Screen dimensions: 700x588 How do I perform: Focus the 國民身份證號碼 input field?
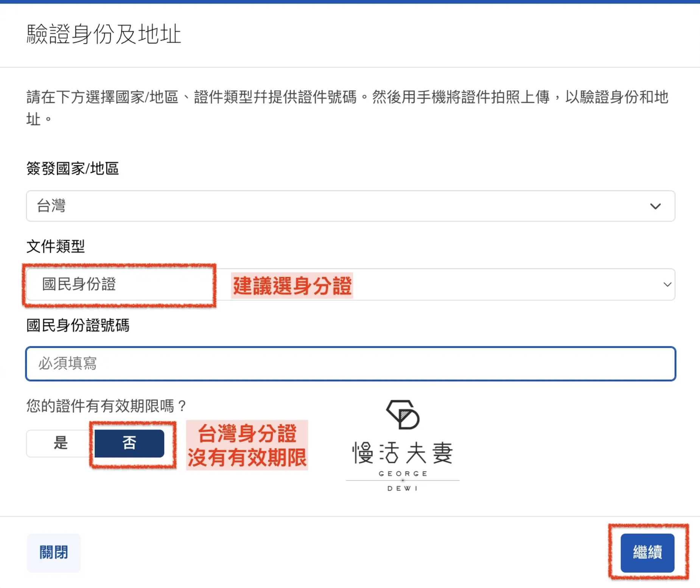350,364
